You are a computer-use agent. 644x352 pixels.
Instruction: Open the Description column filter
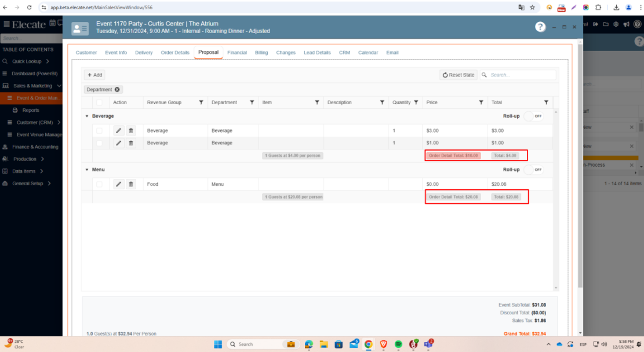coord(382,102)
